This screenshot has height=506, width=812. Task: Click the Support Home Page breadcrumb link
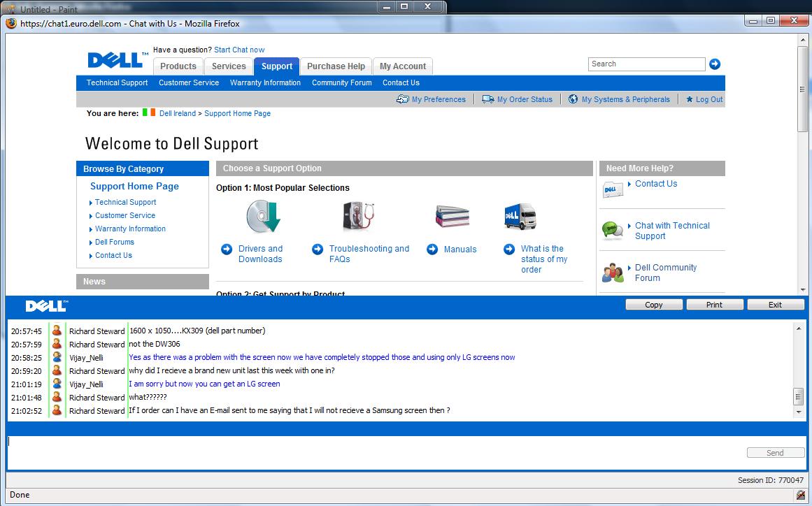coord(238,113)
